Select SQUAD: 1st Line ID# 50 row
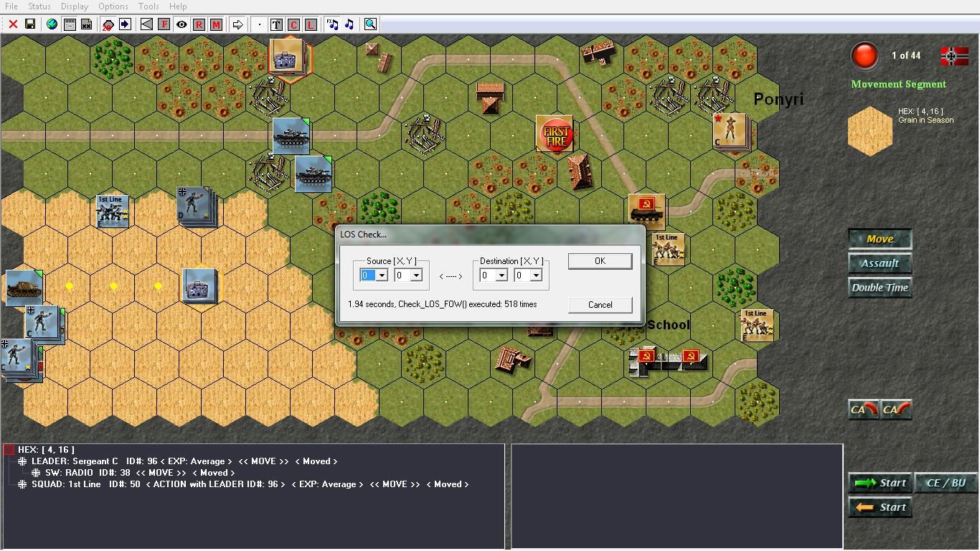The height and width of the screenshot is (551, 980). (x=244, y=484)
